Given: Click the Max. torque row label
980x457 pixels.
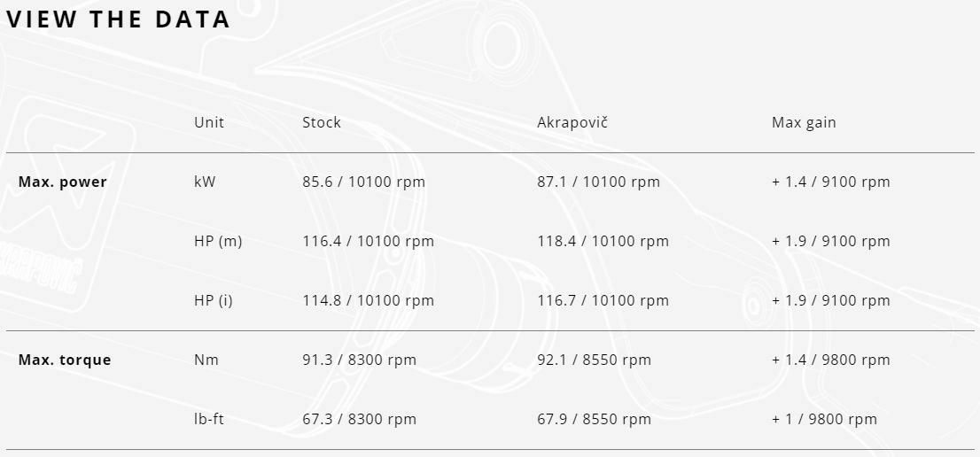Looking at the screenshot, I should tap(65, 360).
